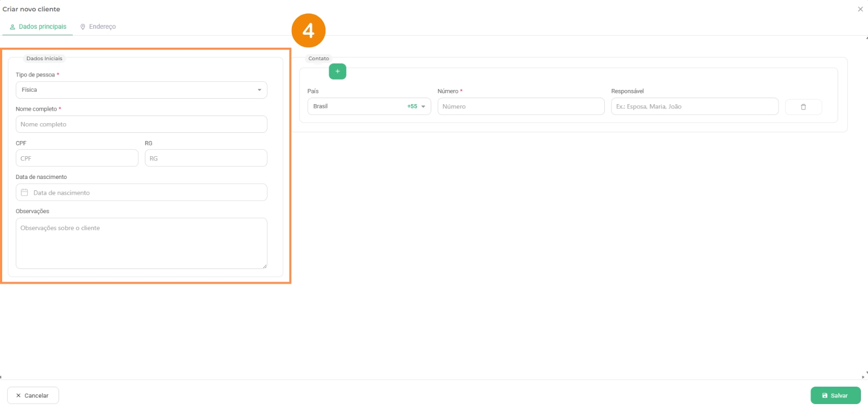Click the Observações text area
Image resolution: width=868 pixels, height=410 pixels.
click(141, 243)
